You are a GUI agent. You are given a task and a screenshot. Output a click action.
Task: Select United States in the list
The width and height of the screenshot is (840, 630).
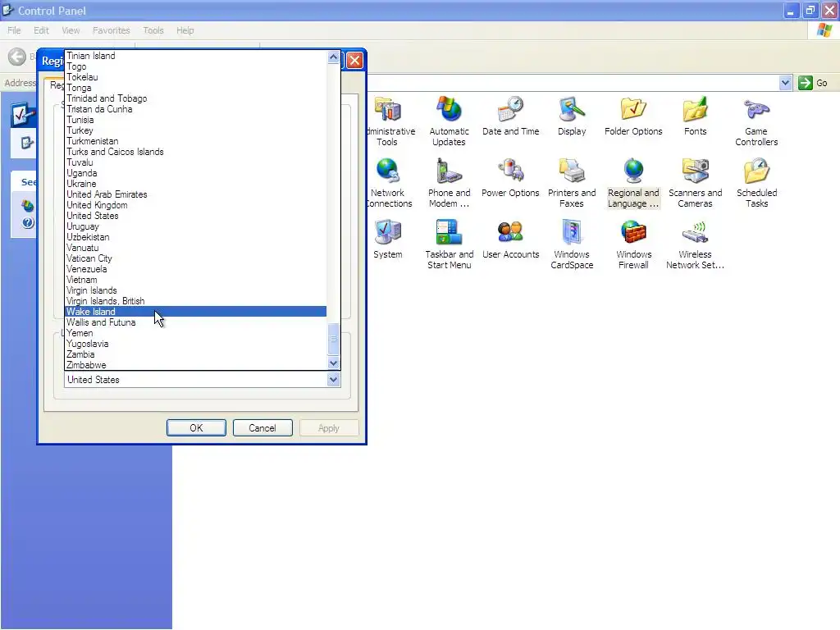click(195, 216)
